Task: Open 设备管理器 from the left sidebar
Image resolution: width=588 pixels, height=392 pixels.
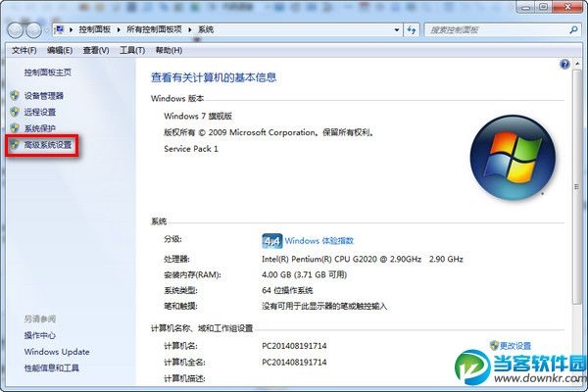Action: coord(44,96)
